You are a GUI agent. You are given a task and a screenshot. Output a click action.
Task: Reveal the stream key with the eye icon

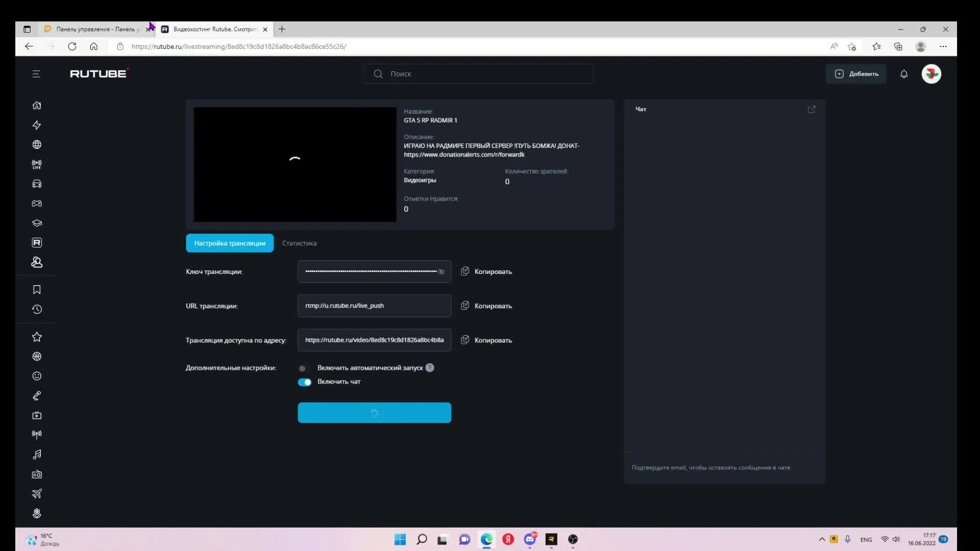coord(442,271)
